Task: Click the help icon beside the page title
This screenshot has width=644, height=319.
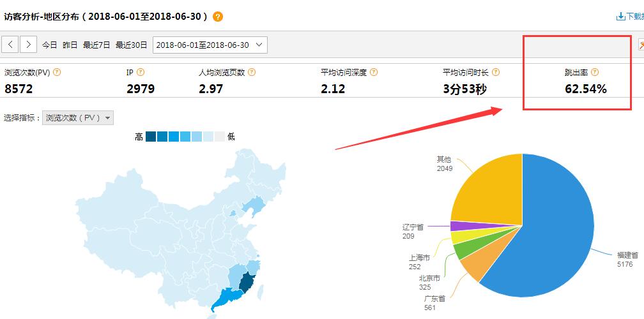Action: tap(218, 17)
